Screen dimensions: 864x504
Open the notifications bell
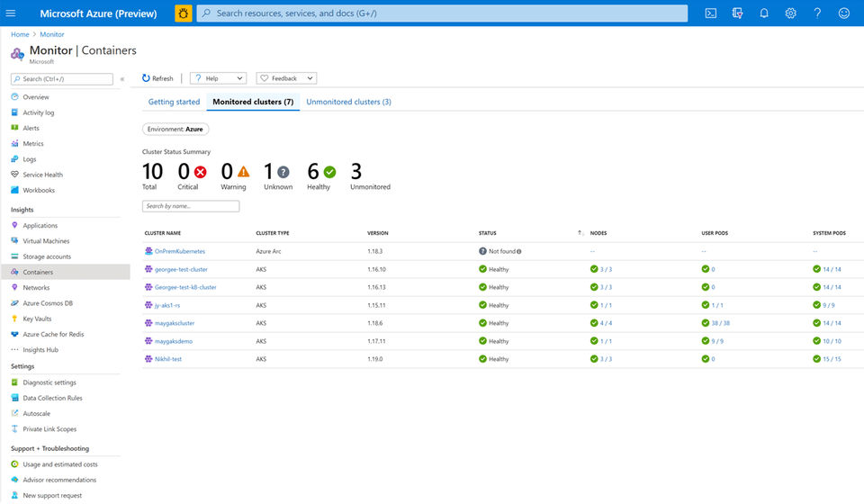(764, 13)
